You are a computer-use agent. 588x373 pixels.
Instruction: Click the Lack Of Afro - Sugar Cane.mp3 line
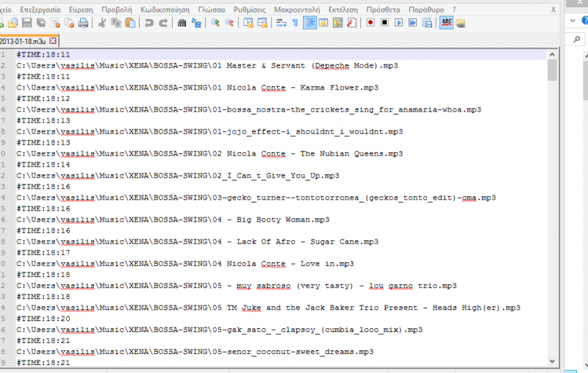(197, 242)
